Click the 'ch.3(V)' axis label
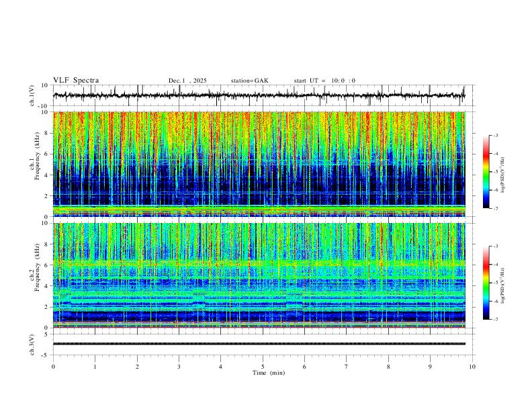The width and height of the screenshot is (532, 411). [x=32, y=345]
